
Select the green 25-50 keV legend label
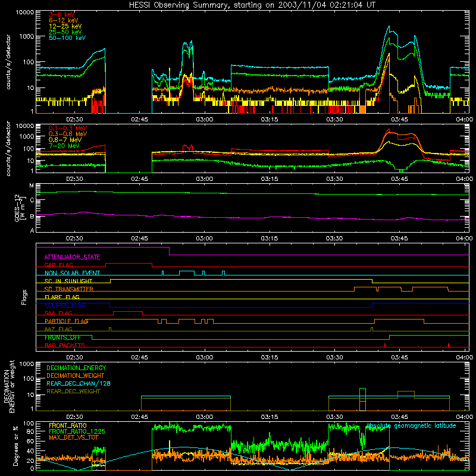pos(65,32)
